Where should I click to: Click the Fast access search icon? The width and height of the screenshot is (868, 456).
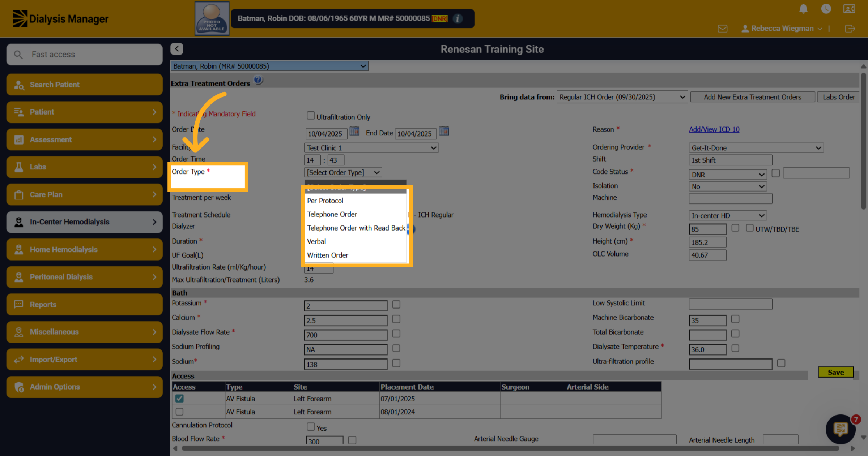18,55
